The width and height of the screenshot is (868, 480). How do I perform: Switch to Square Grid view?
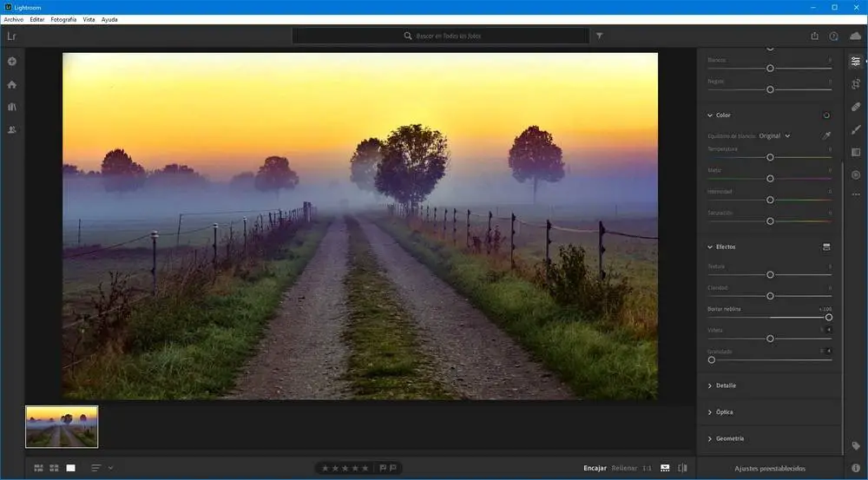(54, 468)
